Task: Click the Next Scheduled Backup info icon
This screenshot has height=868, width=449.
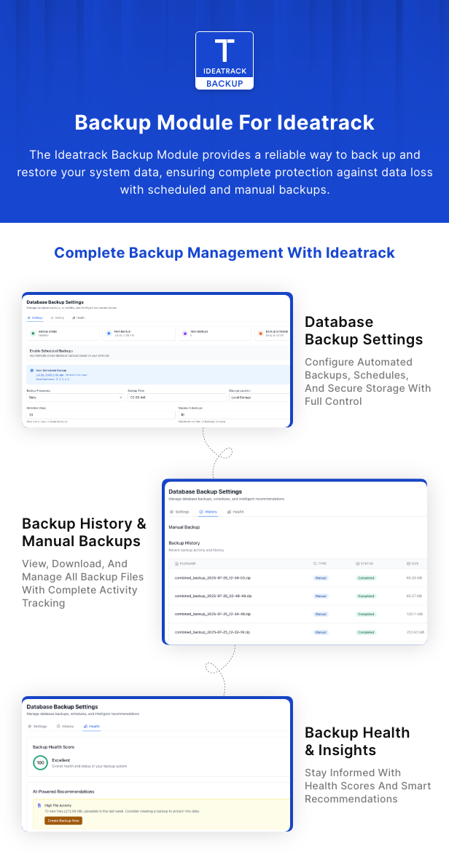Action: [31, 370]
